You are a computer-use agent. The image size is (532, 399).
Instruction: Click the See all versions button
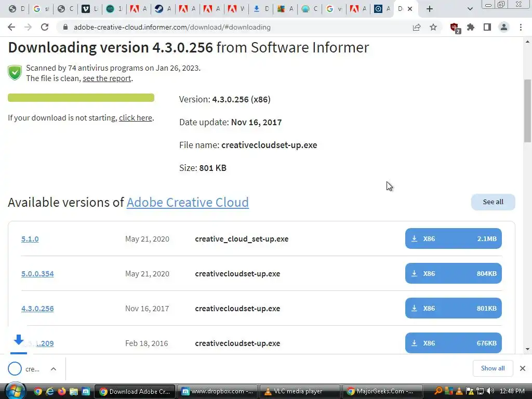[493, 202]
